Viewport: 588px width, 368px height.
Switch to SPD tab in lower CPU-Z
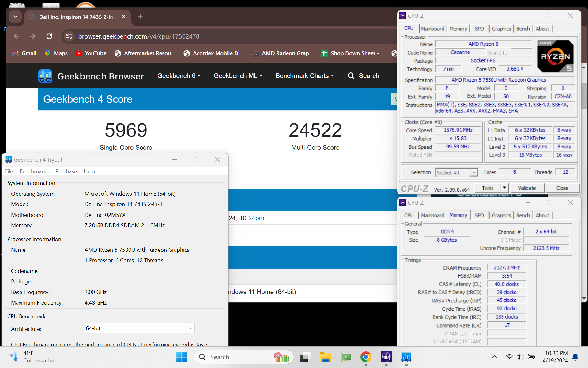point(479,215)
